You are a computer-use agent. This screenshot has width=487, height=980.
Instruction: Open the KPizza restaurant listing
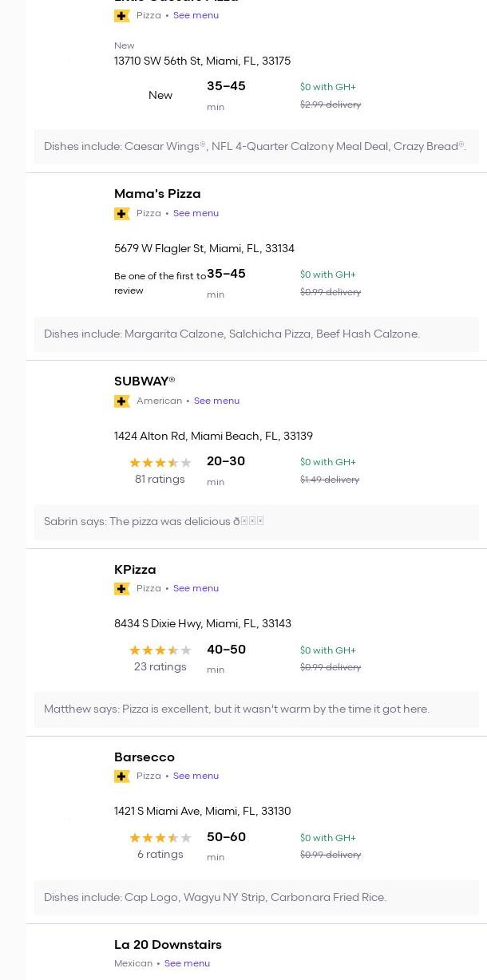(x=135, y=570)
